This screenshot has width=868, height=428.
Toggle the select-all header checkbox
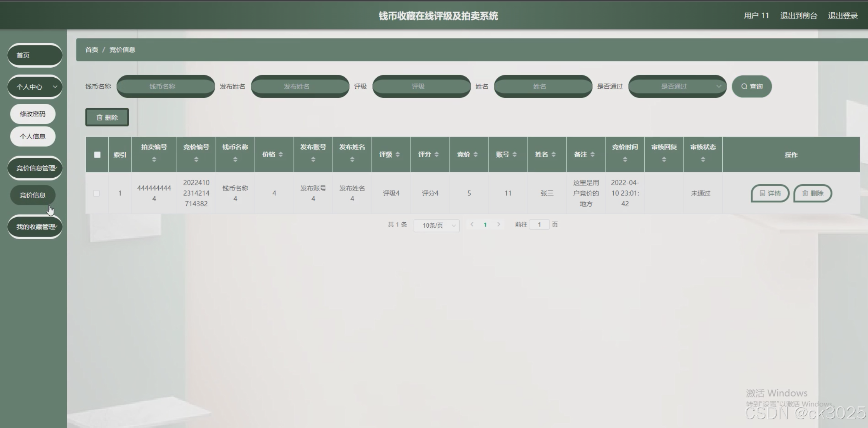coord(97,155)
